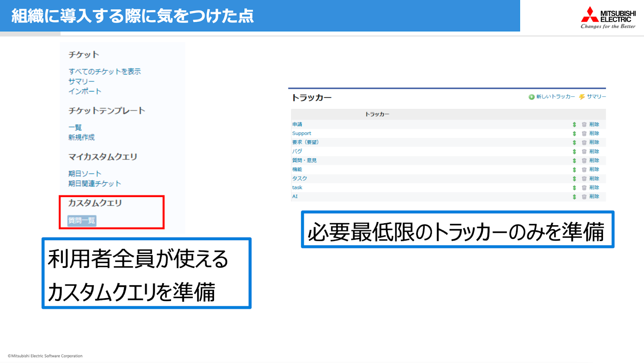Viewport: 644px width, 363px height.
Task: Click 削除 text in 機能 row
Action: (594, 170)
